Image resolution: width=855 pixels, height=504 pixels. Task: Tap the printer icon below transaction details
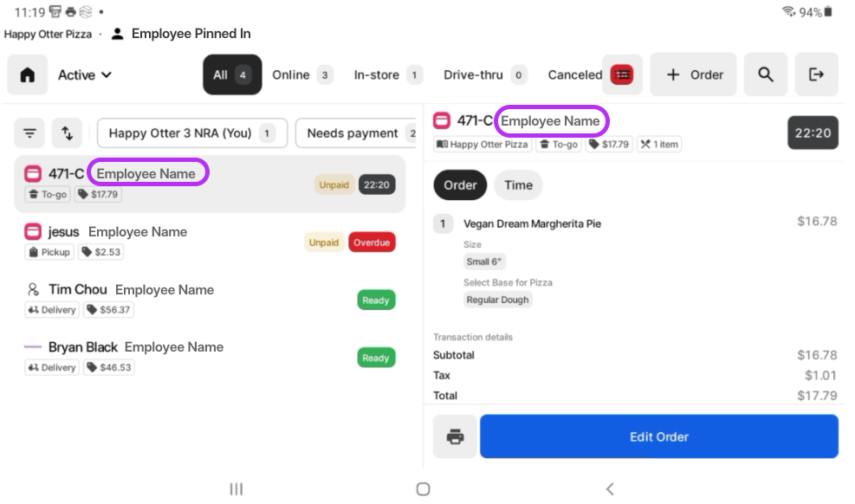tap(455, 436)
